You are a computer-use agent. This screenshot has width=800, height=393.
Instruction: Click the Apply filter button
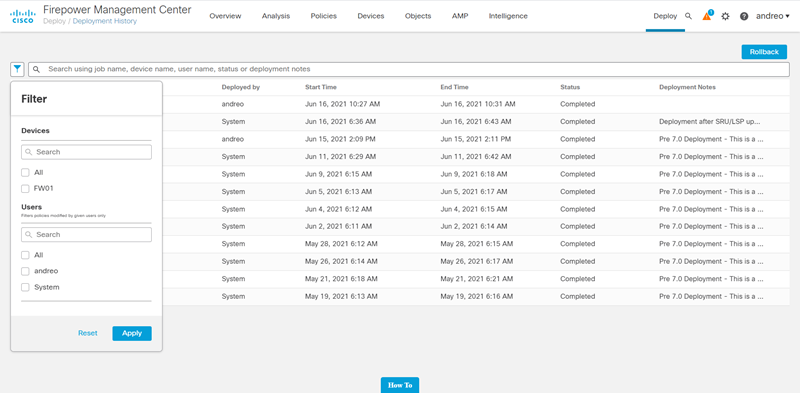click(132, 333)
